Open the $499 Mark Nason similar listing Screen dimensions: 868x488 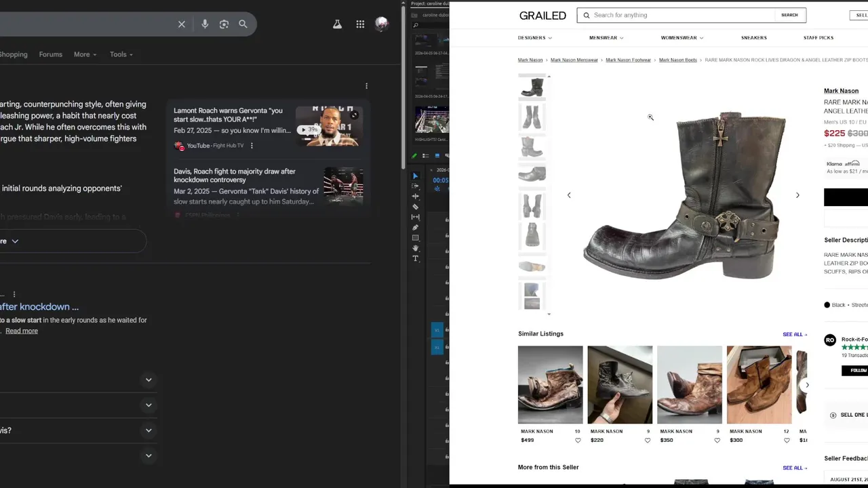click(550, 385)
